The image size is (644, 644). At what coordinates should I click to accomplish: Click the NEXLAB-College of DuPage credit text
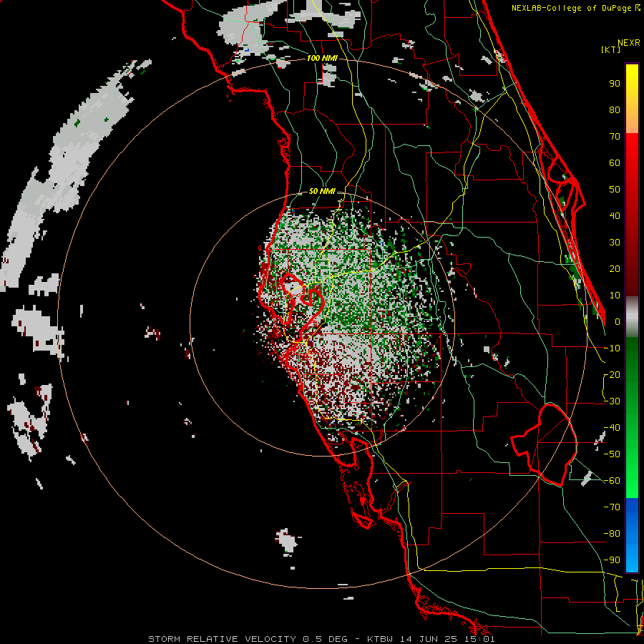(572, 8)
